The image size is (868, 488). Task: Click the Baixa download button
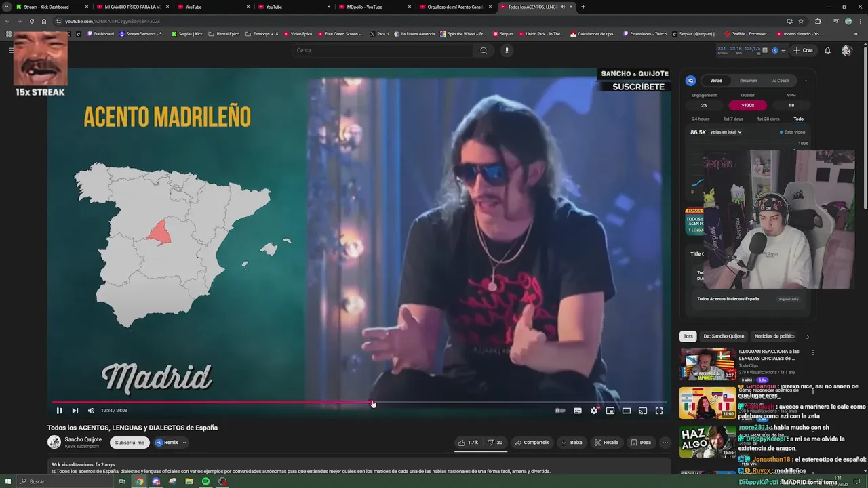571,443
